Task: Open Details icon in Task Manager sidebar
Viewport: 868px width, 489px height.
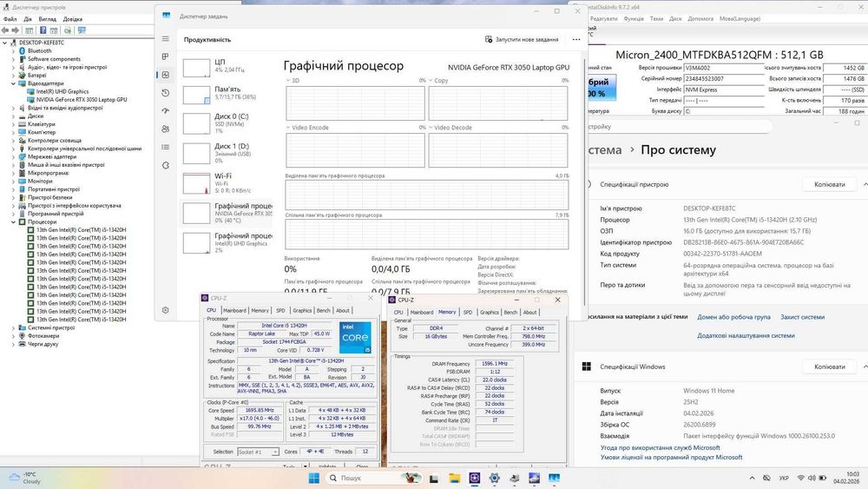Action: [166, 148]
